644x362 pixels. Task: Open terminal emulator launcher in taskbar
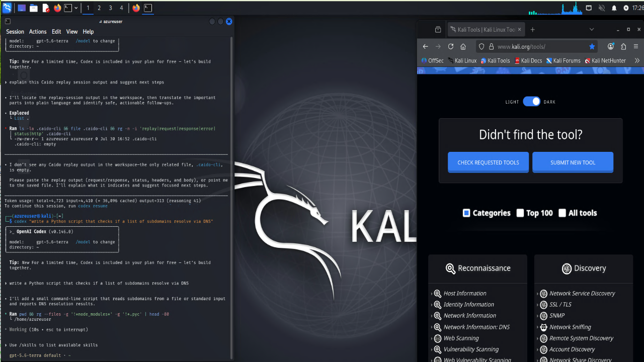(68, 8)
